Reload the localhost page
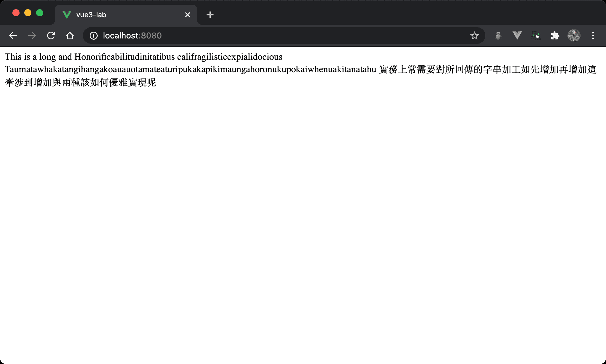The image size is (606, 364). [x=51, y=36]
